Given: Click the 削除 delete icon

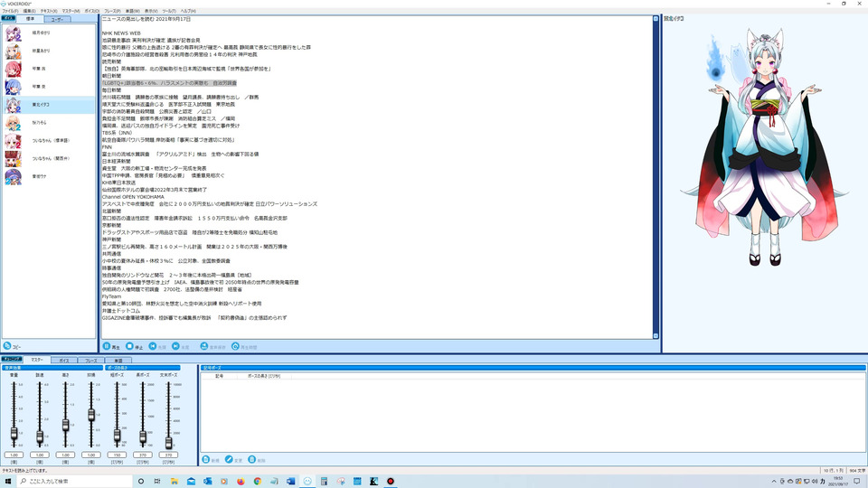Looking at the screenshot, I should pos(252,460).
